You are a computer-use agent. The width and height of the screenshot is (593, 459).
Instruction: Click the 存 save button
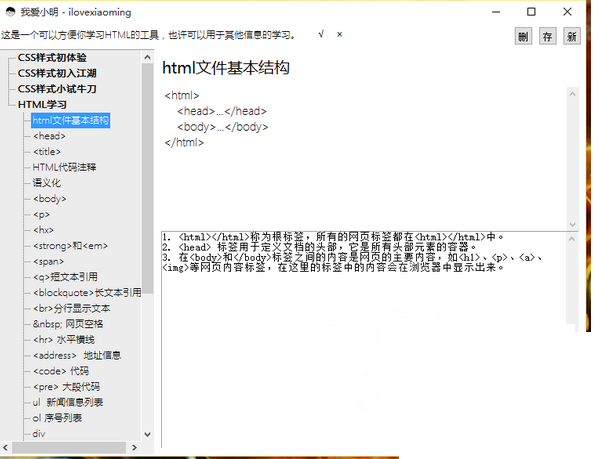click(547, 36)
